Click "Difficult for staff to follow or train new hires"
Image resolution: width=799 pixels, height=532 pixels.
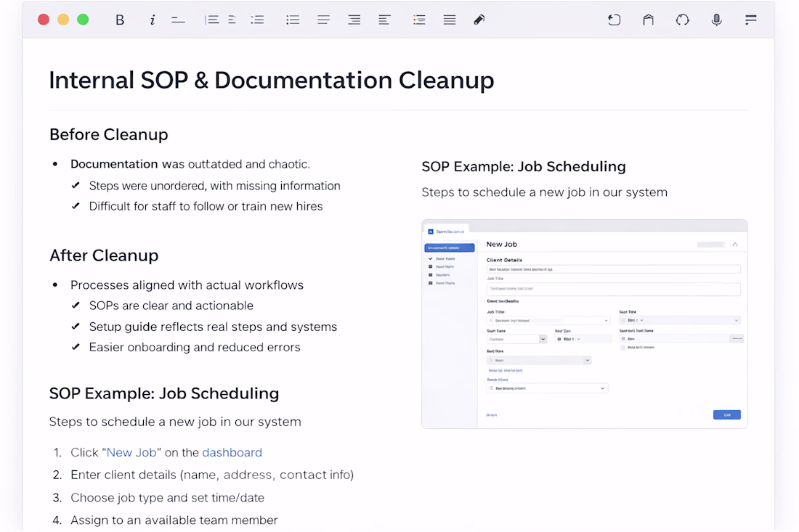[206, 206]
